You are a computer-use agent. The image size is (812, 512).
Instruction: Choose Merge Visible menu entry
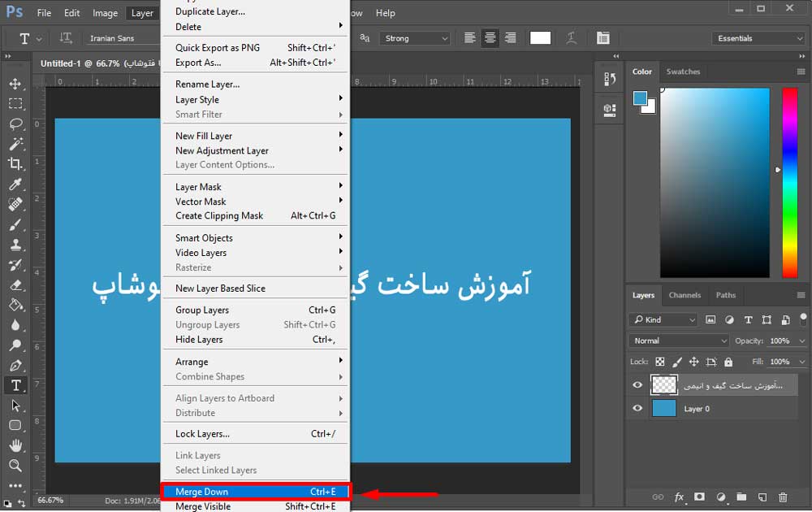(255, 506)
